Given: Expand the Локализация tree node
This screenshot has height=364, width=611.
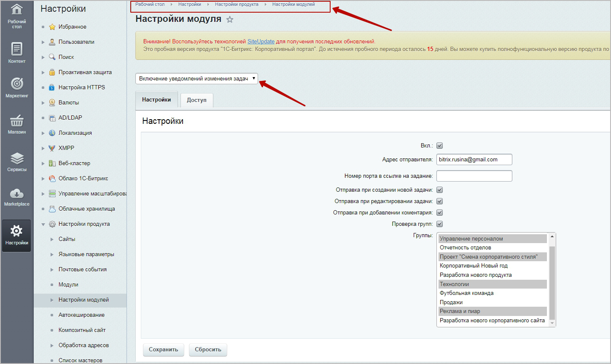Looking at the screenshot, I should pos(43,133).
